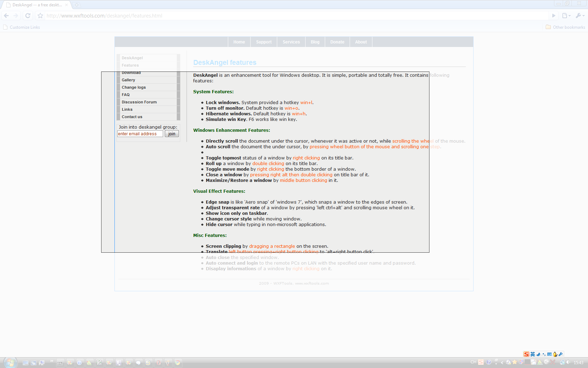Open the Discussion Forum sidebar link
This screenshot has height=368, width=588.
[x=139, y=102]
